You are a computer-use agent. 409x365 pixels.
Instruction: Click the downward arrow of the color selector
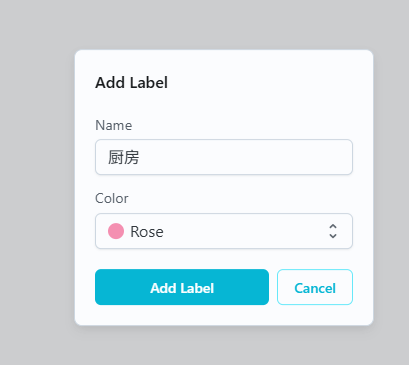click(333, 236)
